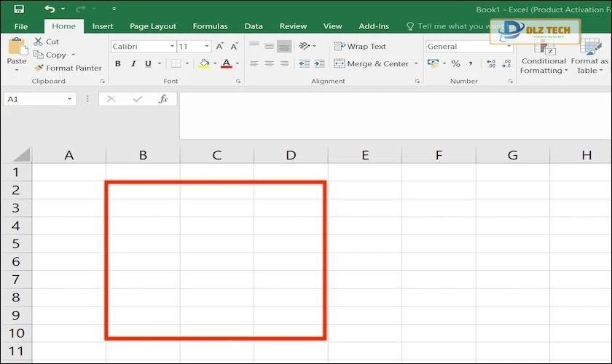Select the Format Painter tool
Screen dimensions: 612x364
point(67,68)
